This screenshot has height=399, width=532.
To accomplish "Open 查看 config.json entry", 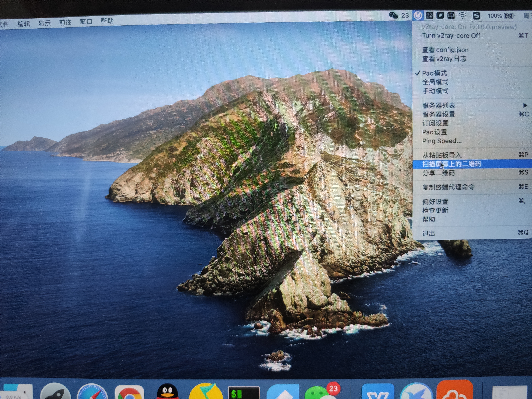I will (445, 50).
